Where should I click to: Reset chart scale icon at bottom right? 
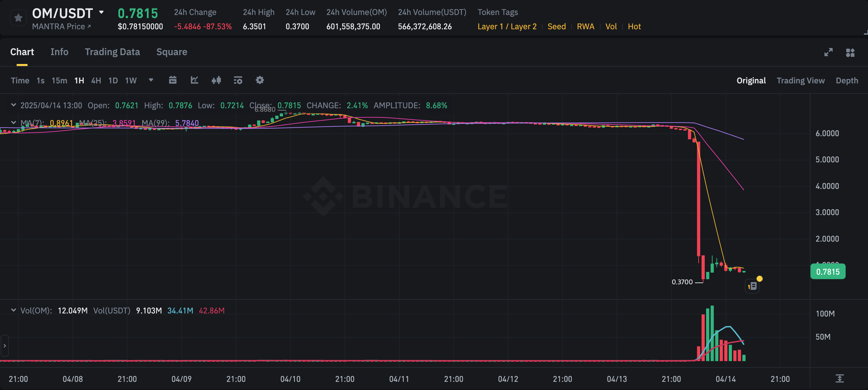pos(839,378)
